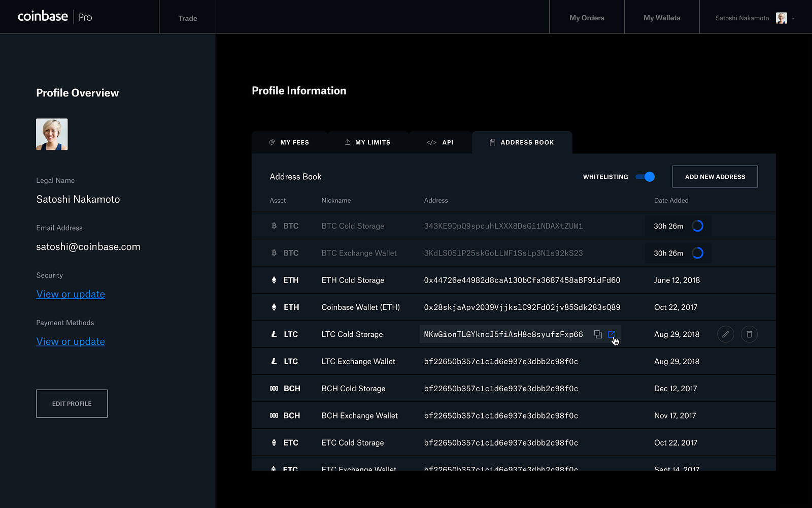Viewport: 812px width, 508px height.
Task: Click Ethereum icon in Coinbase Wallet (ETH) row
Action: coord(274,307)
